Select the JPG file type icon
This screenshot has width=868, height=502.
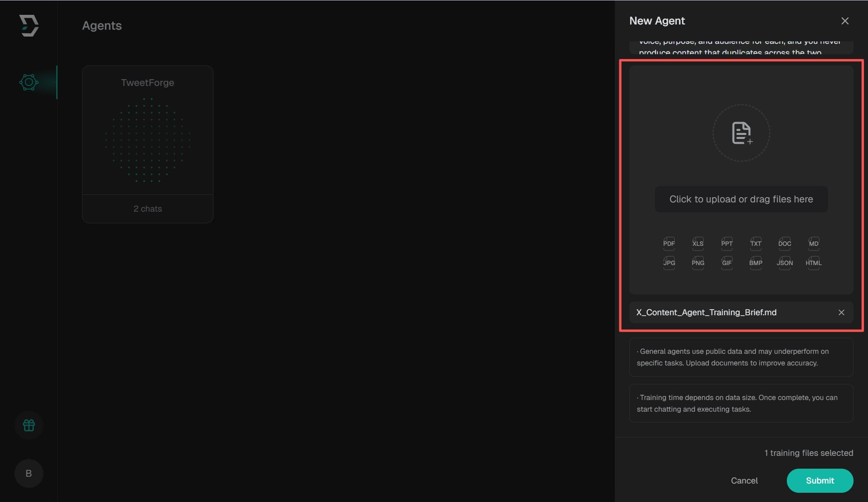pos(668,263)
